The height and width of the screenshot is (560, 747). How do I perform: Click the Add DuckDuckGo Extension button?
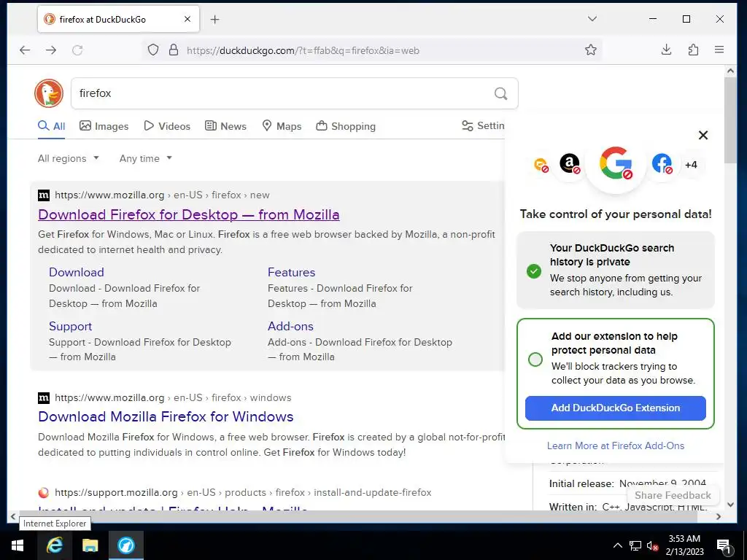[616, 408]
